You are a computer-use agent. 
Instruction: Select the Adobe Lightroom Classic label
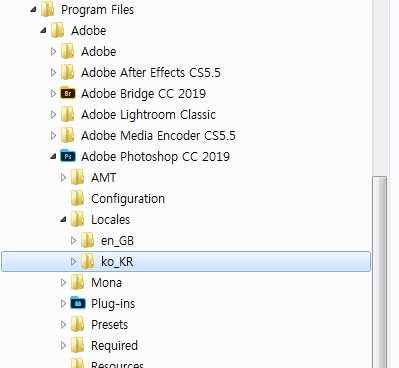148,114
